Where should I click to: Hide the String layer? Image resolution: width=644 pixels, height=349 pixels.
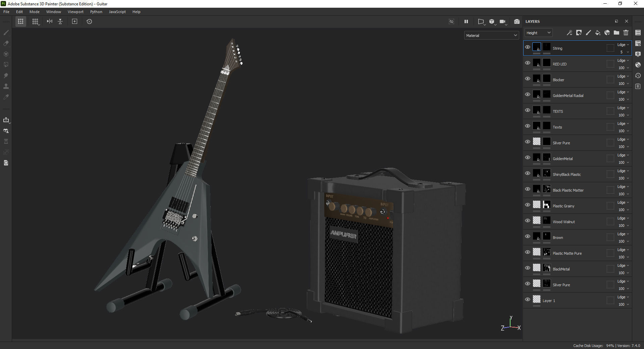(x=528, y=47)
